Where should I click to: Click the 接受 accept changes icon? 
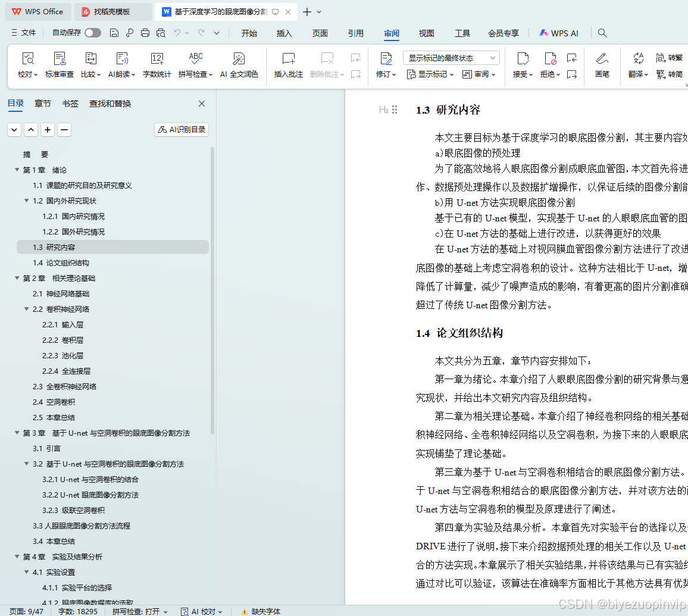point(523,59)
